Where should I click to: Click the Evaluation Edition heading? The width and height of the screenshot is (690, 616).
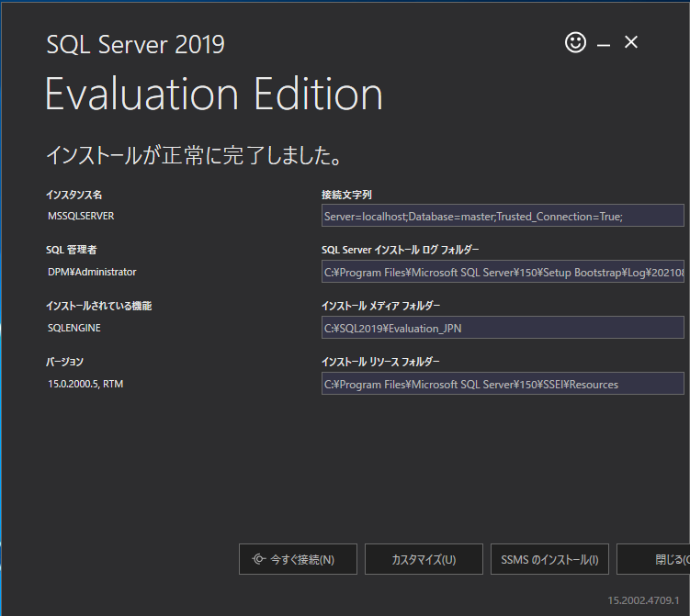point(214,94)
